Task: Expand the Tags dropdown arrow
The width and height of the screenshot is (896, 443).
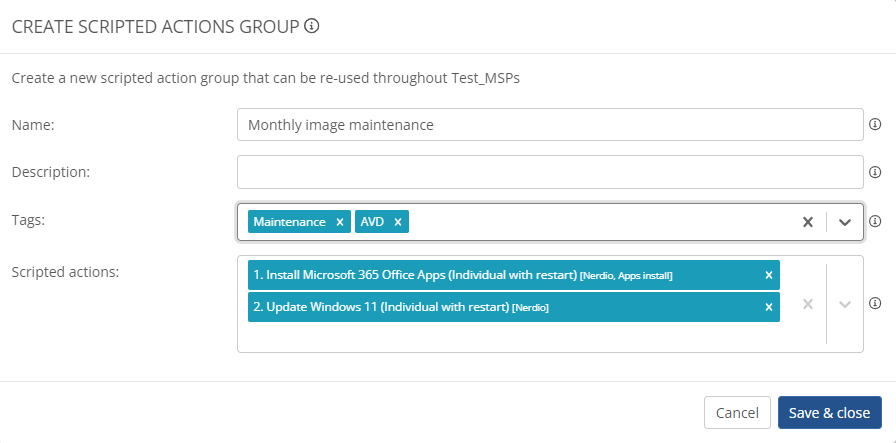Action: [845, 222]
